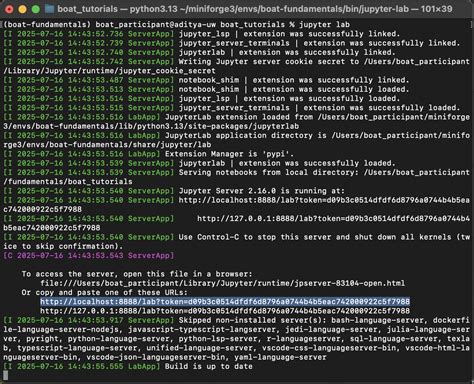The width and height of the screenshot is (474, 384).
Task: Click the terminal cursor block at the bottom
Action: coord(5,376)
